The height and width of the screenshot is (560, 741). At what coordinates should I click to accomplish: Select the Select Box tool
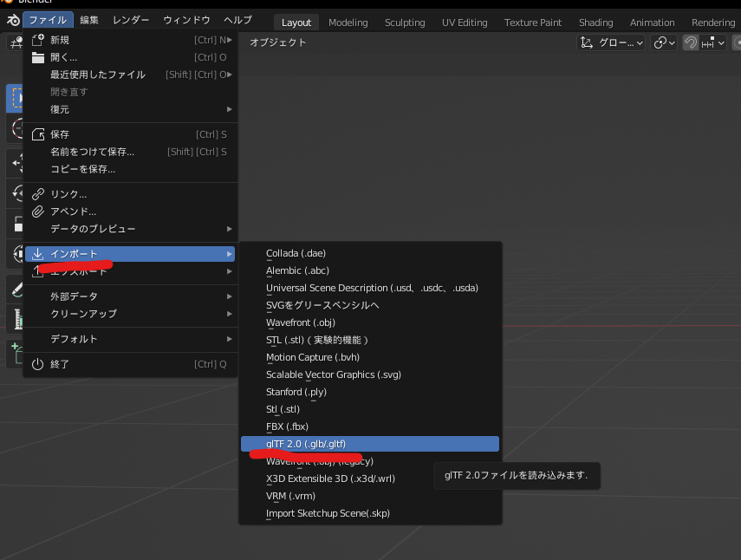[x=16, y=98]
